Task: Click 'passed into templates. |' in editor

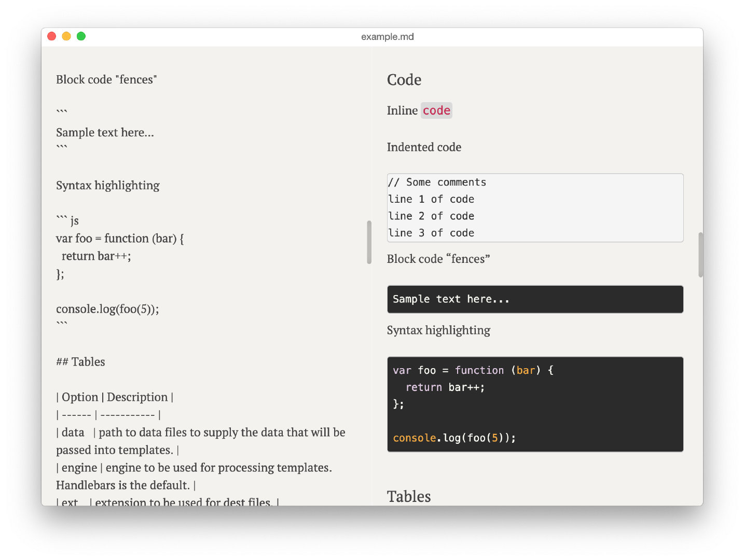Action: tap(117, 450)
